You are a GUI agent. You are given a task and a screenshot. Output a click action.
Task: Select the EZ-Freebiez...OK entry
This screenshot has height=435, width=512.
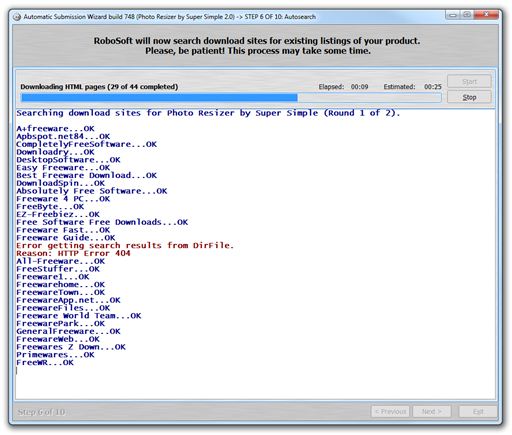[x=58, y=214]
